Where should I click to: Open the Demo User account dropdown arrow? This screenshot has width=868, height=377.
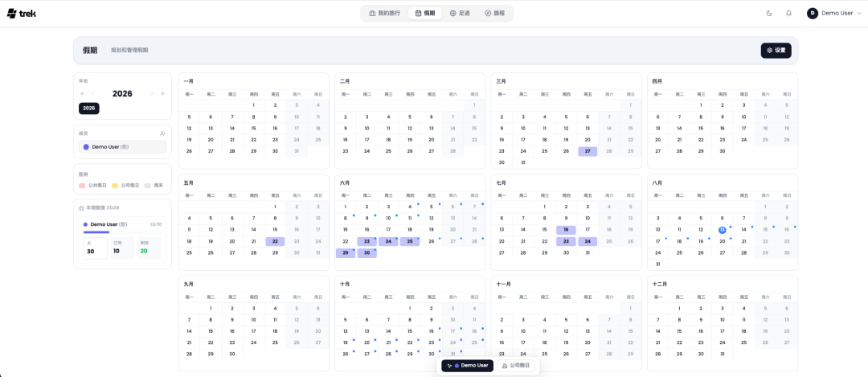pyautogui.click(x=858, y=14)
